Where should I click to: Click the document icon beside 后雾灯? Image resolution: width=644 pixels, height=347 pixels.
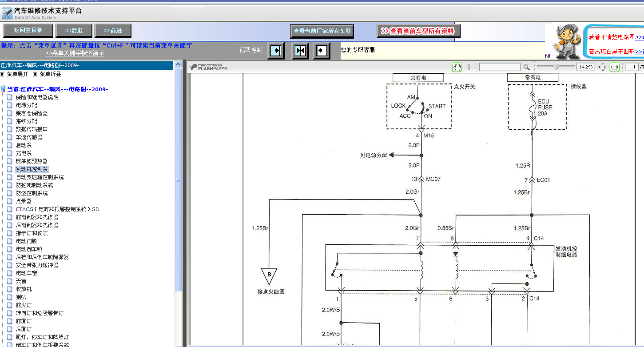tap(10, 329)
